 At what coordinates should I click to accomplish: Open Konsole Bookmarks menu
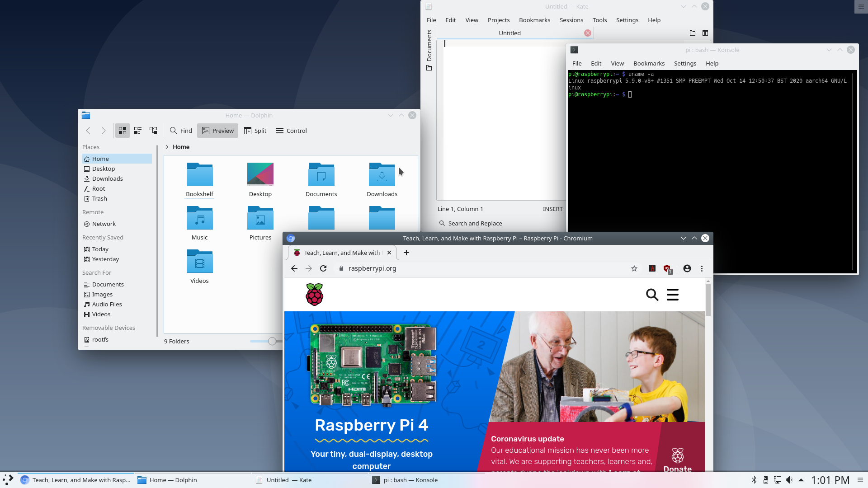click(x=649, y=63)
